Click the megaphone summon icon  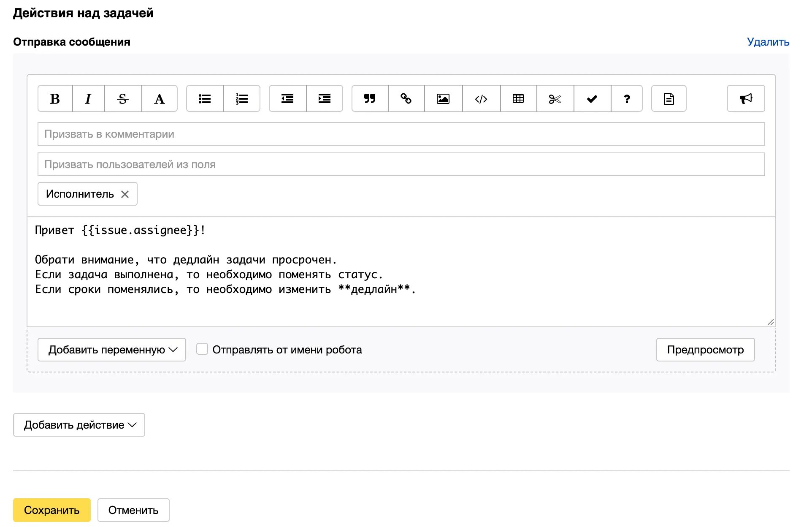[x=746, y=99]
